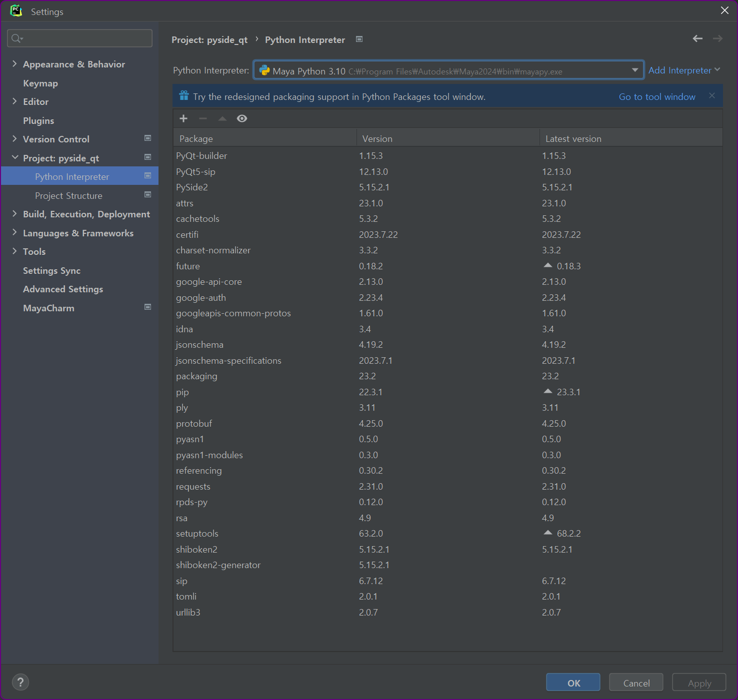Click the gift icon in the banner

pos(184,95)
